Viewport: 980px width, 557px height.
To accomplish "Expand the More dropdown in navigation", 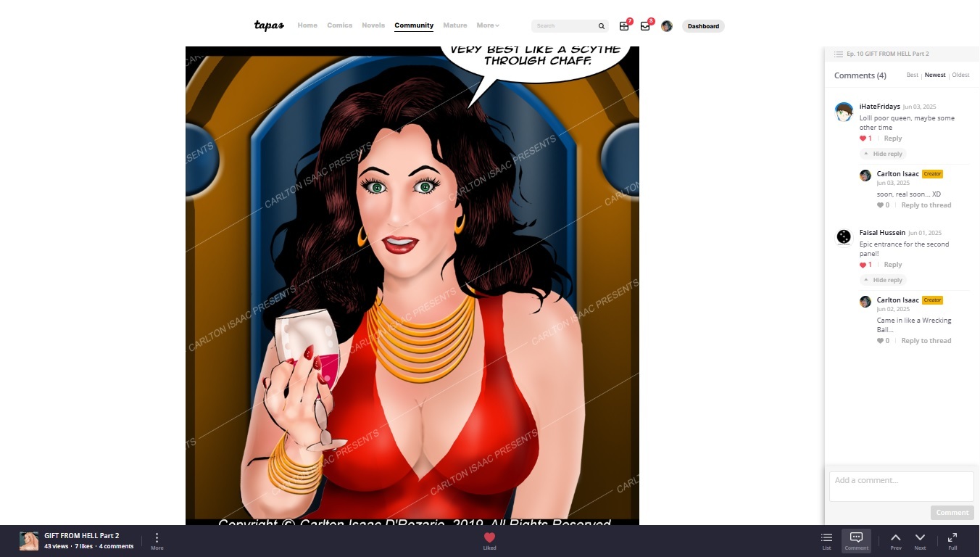I will 488,25.
